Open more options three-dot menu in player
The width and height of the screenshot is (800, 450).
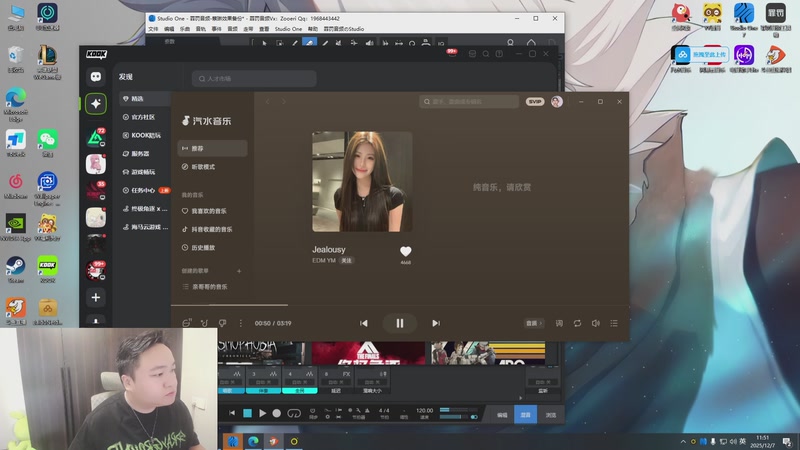[x=241, y=323]
